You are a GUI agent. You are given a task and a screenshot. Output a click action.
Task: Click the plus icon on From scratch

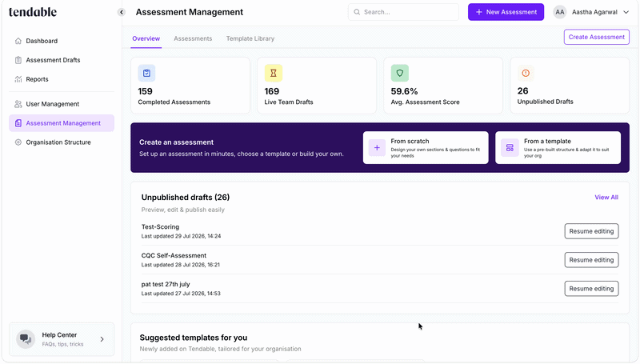point(377,148)
